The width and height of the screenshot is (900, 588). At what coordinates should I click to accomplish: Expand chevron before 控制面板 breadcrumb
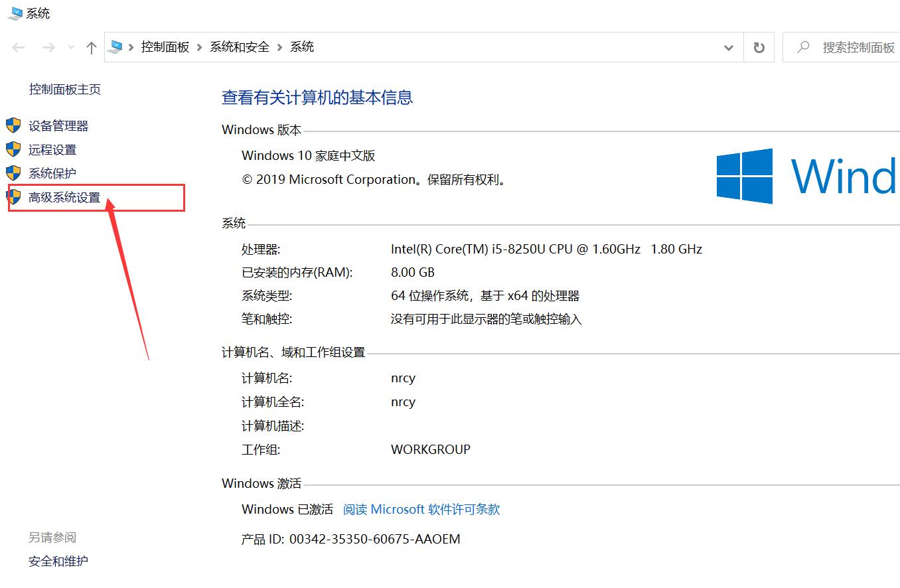click(131, 47)
